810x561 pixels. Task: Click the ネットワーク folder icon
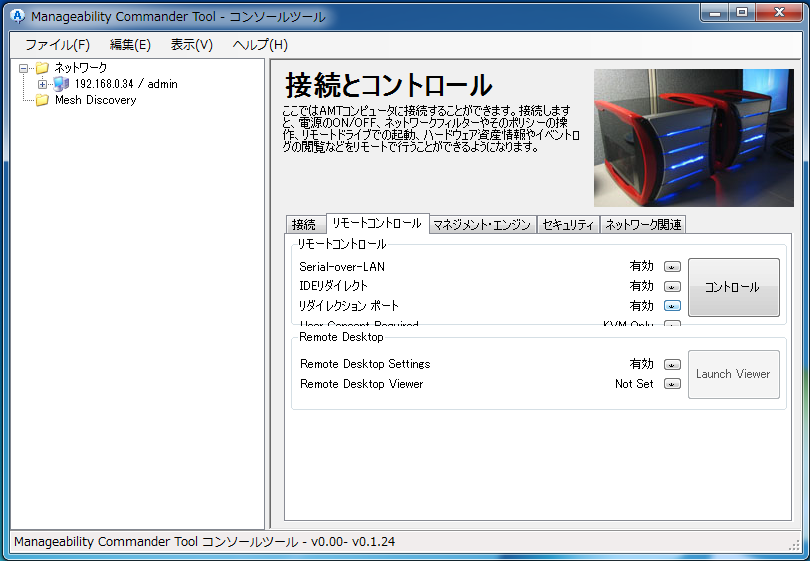pyautogui.click(x=42, y=68)
